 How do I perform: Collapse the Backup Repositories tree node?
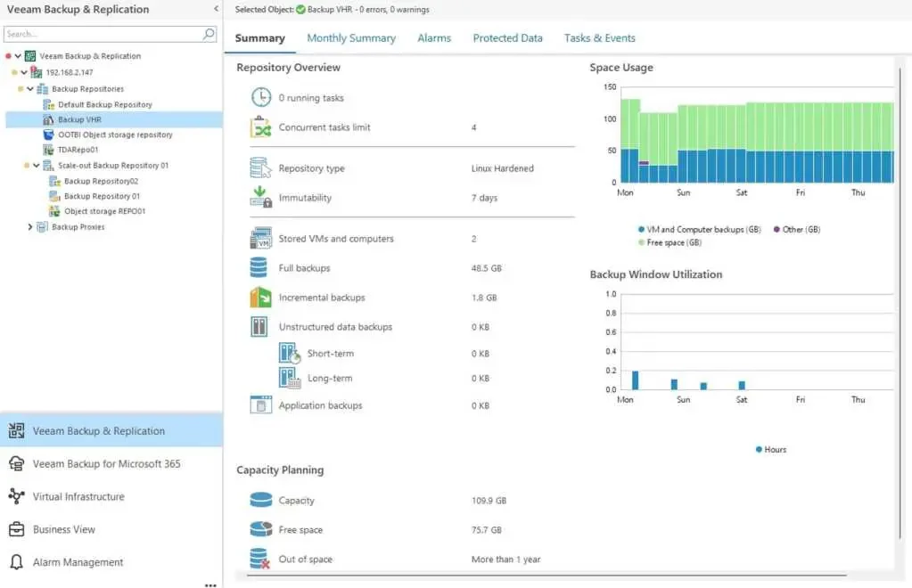tap(29, 89)
